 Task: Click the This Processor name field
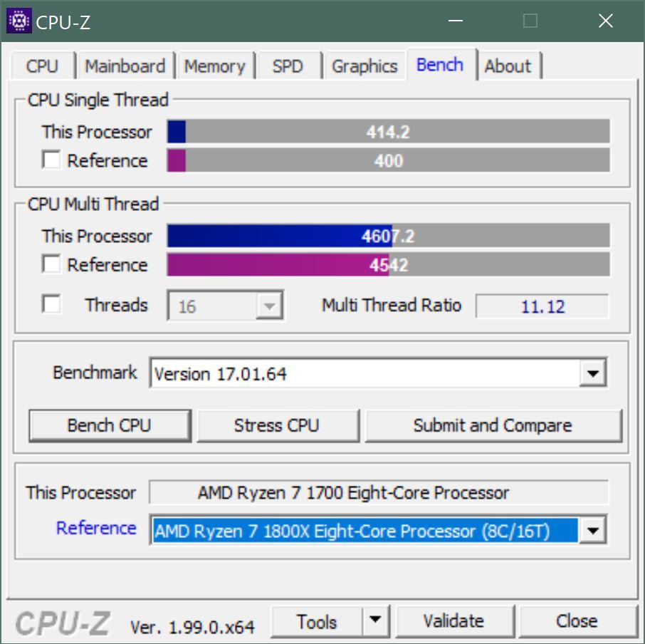coord(379,492)
